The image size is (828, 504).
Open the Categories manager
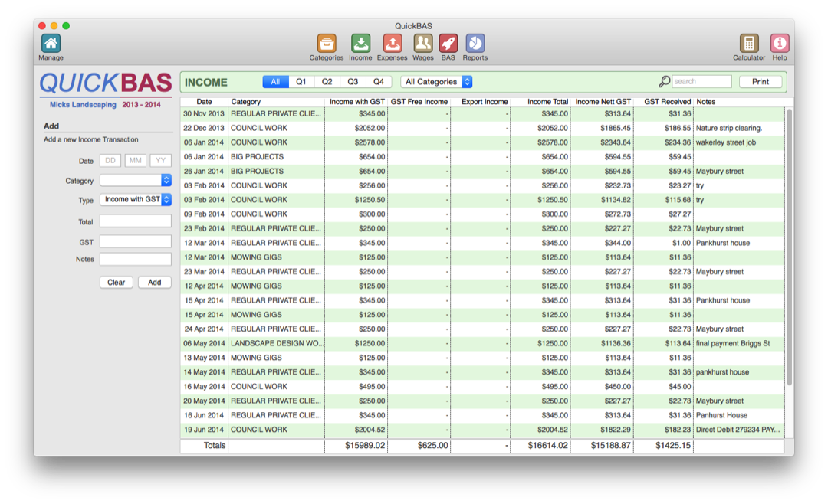pyautogui.click(x=327, y=44)
